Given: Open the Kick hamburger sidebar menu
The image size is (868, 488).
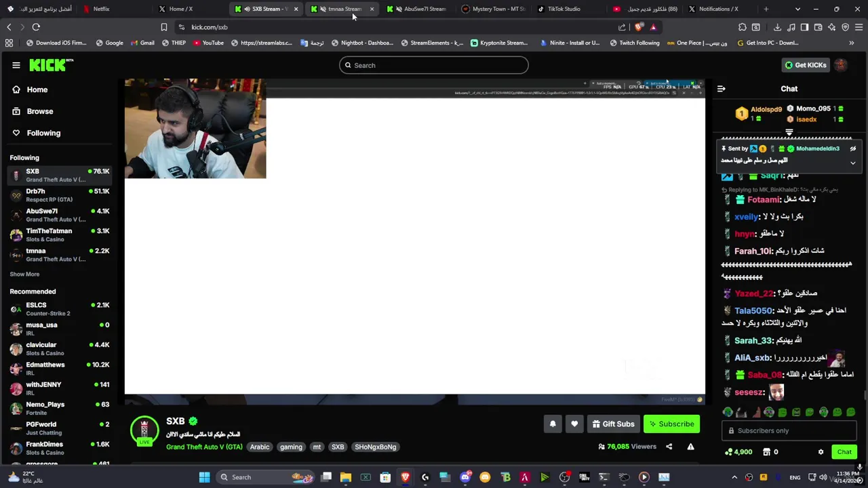Looking at the screenshot, I should tap(16, 65).
